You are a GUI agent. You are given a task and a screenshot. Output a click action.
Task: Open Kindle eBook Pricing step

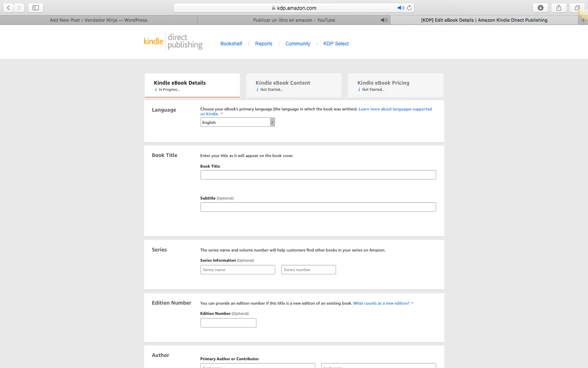[x=396, y=85]
